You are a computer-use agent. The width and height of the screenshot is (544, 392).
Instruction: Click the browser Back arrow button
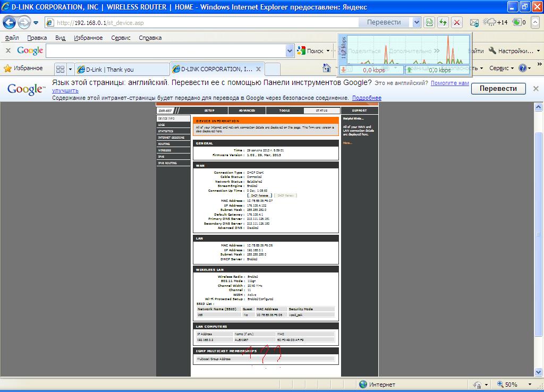[x=10, y=23]
